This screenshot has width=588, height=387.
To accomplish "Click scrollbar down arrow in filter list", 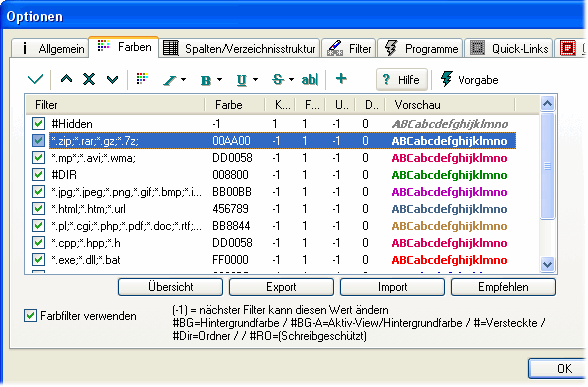I will tap(548, 264).
